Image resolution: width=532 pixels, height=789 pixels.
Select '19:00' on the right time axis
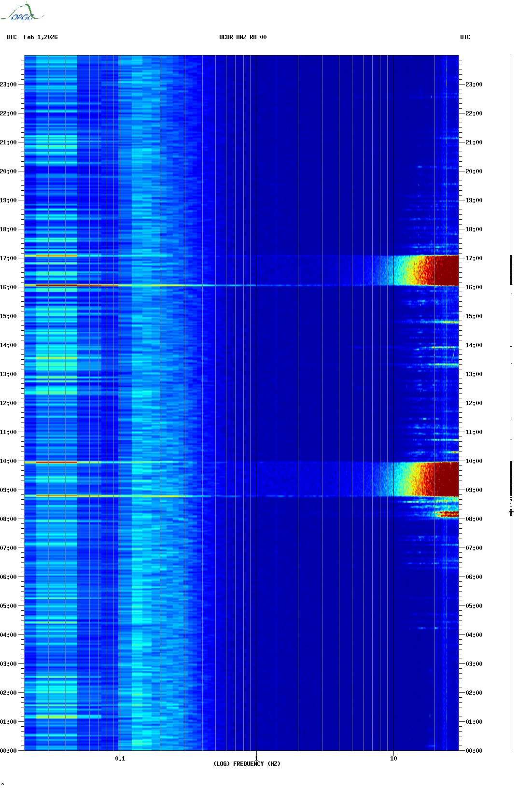click(x=474, y=200)
